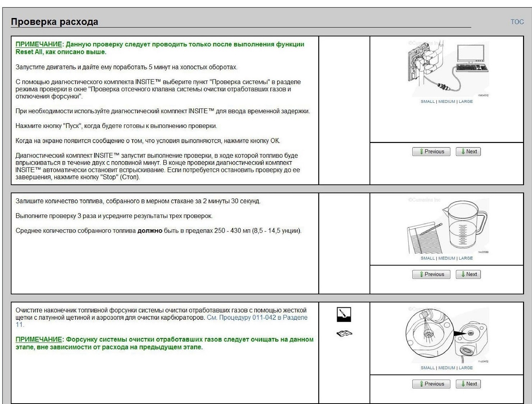Select LARGE size under INSITE illustration
This screenshot has width=532, height=404.
[466, 102]
